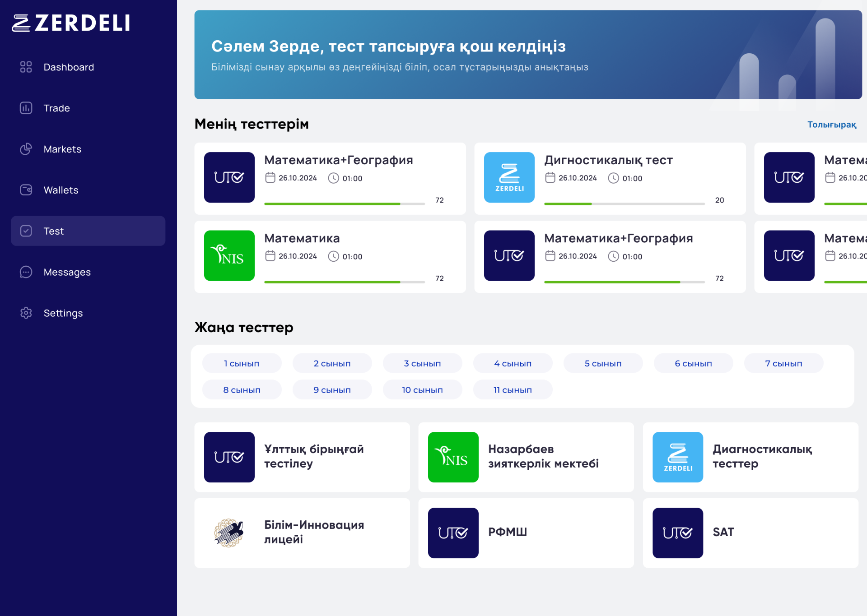This screenshot has height=616, width=867.
Task: Click the Trade chart icon in sidebar
Action: coord(26,108)
